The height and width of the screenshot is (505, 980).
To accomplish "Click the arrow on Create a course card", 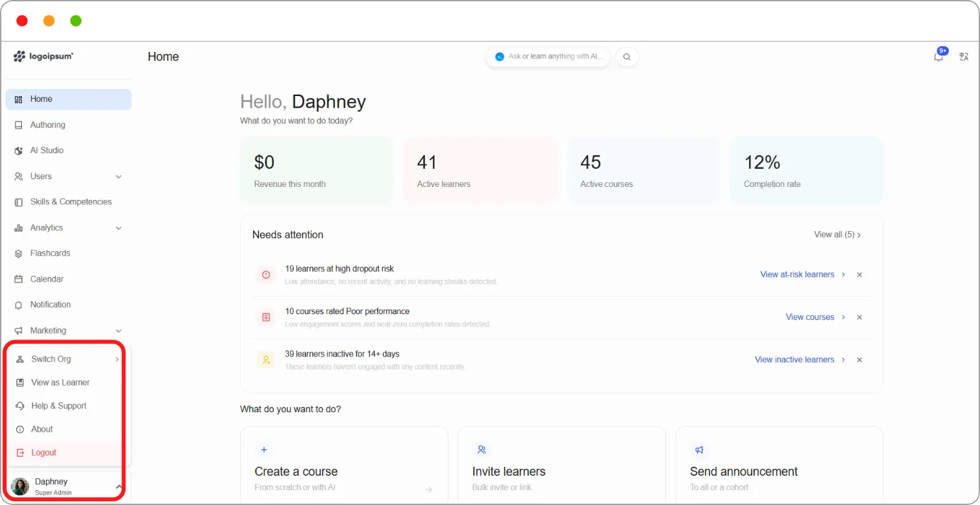I will coord(429,489).
